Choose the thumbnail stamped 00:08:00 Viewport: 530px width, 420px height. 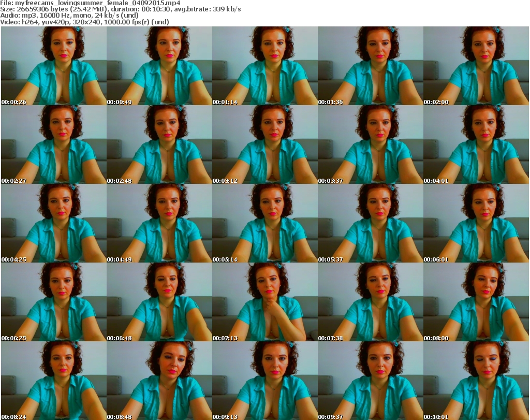click(x=476, y=302)
